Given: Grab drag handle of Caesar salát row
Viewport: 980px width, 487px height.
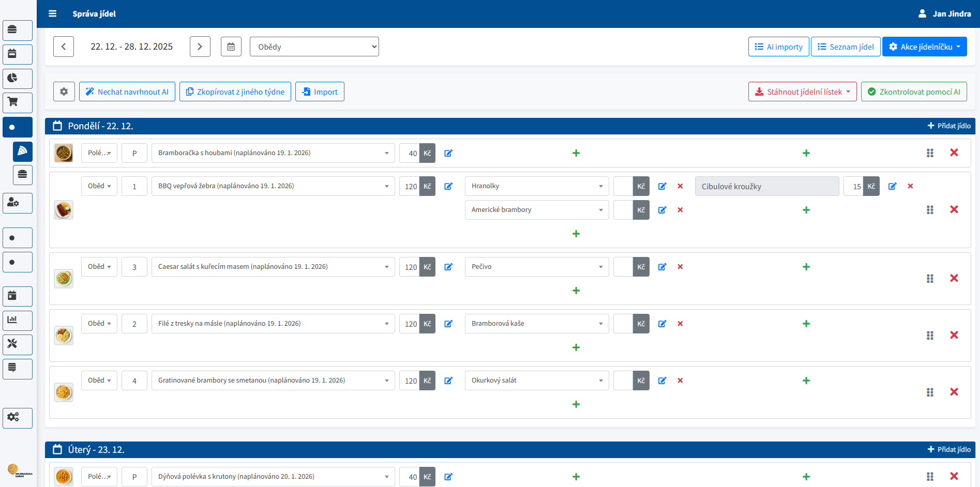Looking at the screenshot, I should click(929, 279).
